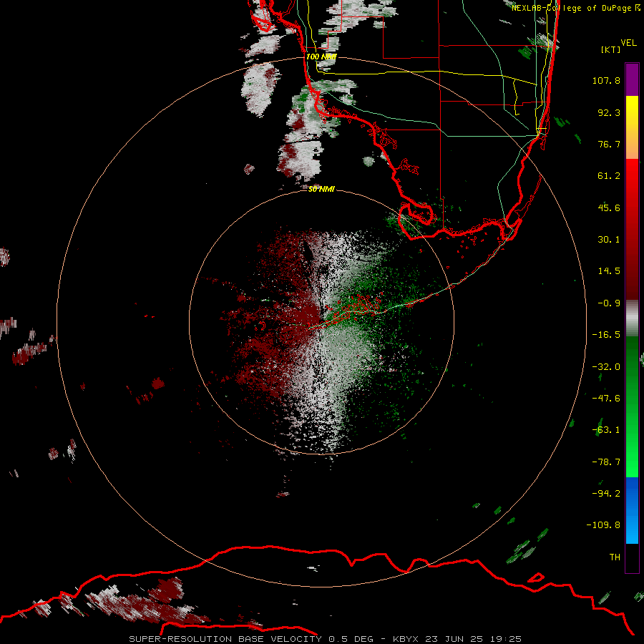Click the -63.1 velocity scale value
Image resolution: width=644 pixels, height=644 pixels.
click(606, 430)
